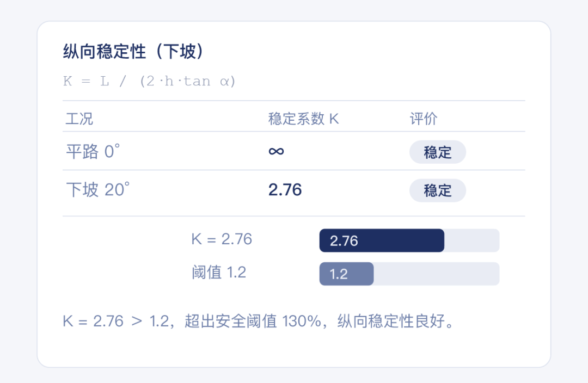588x383 pixels.
Task: Select the 平路 0° row label
Action: [93, 152]
